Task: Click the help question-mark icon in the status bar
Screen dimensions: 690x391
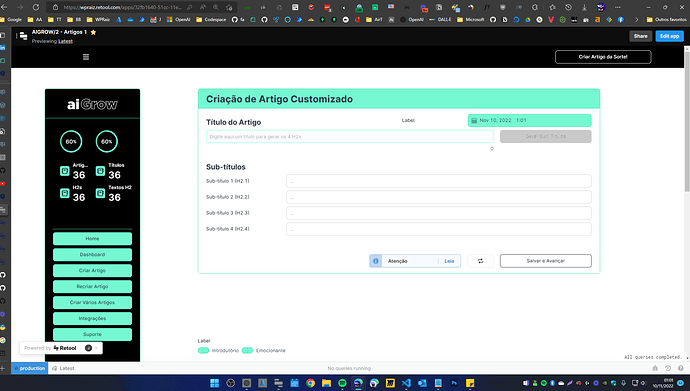Action: coord(681,368)
